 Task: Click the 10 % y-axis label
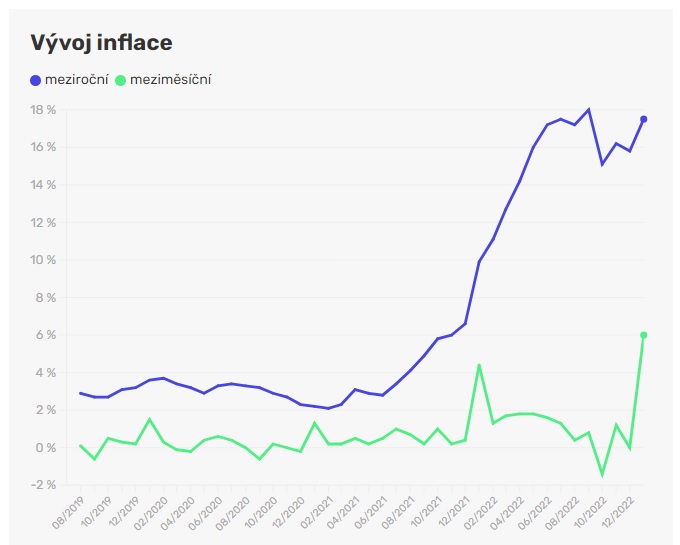pos(43,260)
